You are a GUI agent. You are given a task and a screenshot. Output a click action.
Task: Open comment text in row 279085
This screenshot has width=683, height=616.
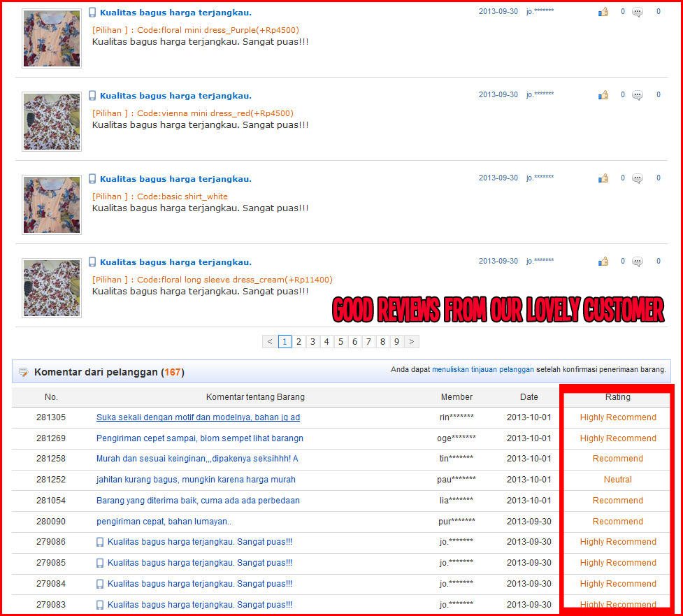(200, 563)
